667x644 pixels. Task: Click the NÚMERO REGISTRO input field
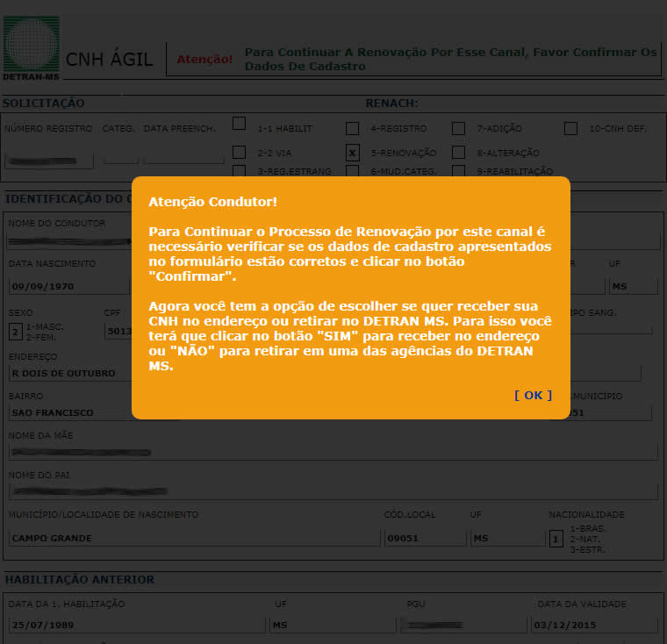pos(49,161)
